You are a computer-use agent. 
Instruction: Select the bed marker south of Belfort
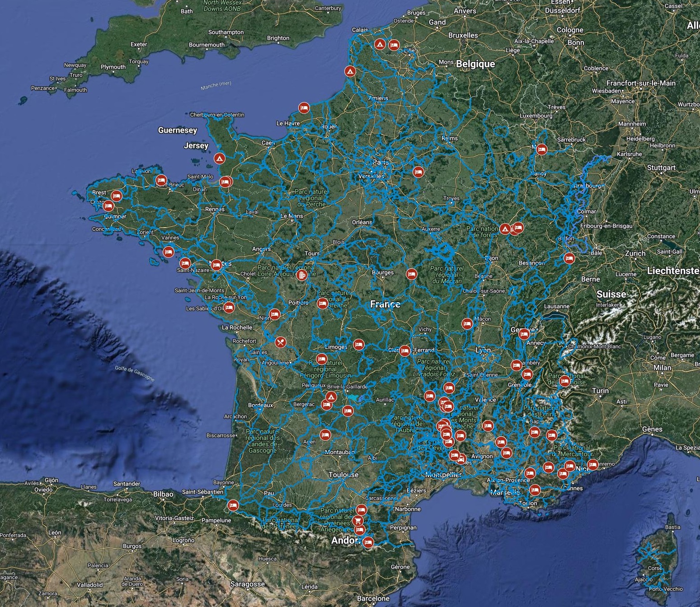(x=569, y=258)
